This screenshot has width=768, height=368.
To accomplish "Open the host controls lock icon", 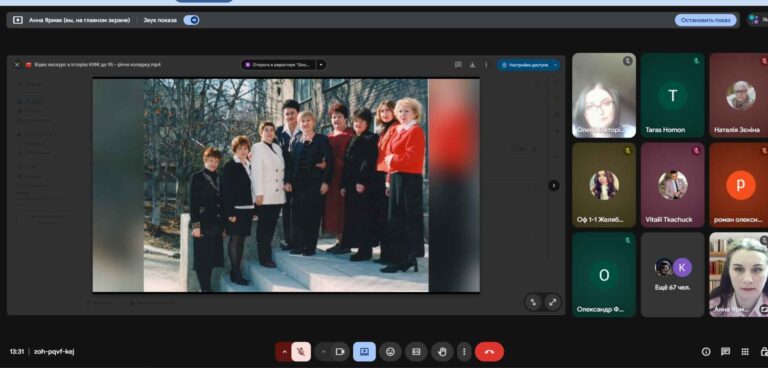I will click(x=764, y=351).
